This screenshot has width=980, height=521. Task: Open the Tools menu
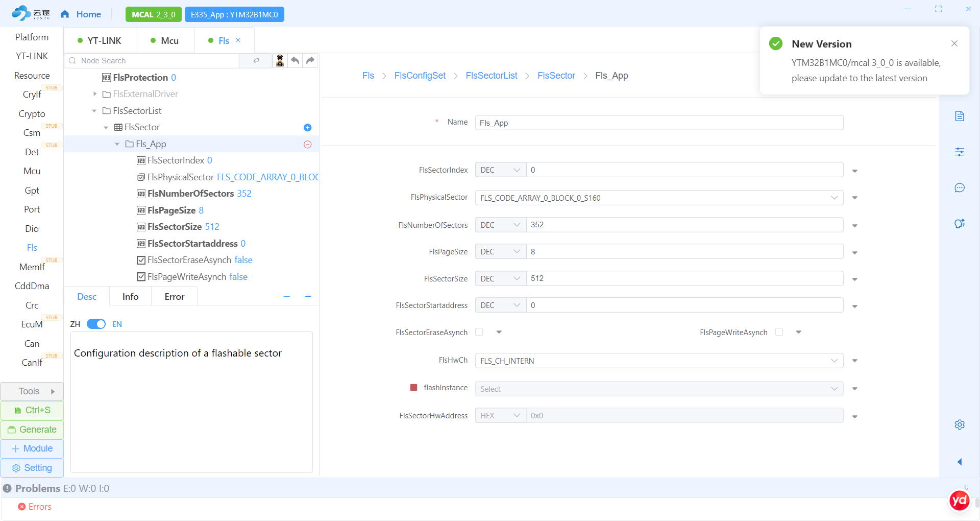[32, 391]
